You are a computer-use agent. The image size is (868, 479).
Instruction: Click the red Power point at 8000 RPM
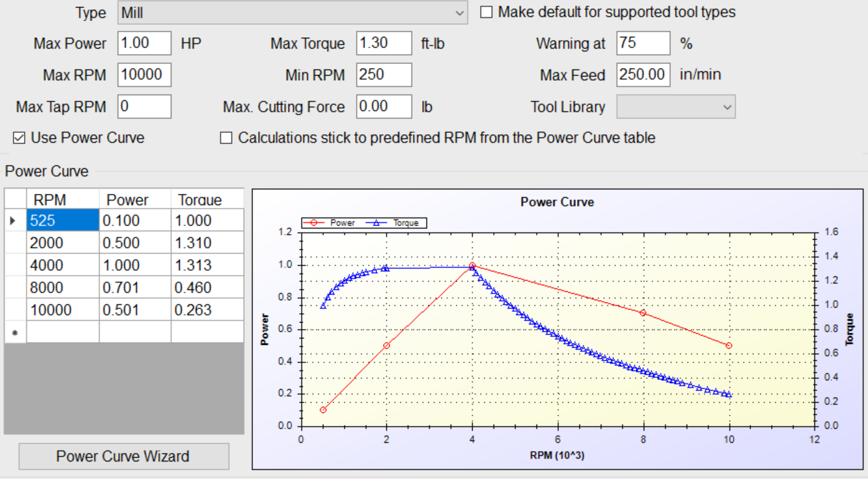tap(643, 313)
